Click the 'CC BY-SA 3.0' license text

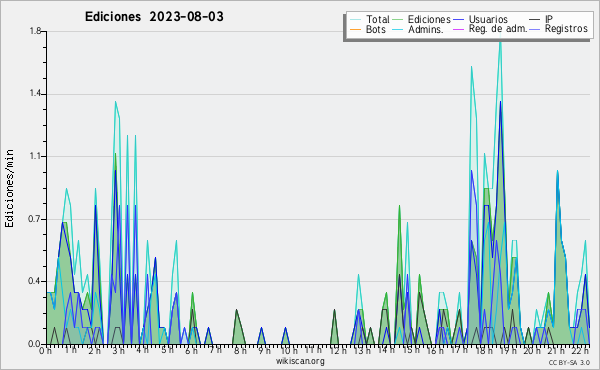coord(569,362)
